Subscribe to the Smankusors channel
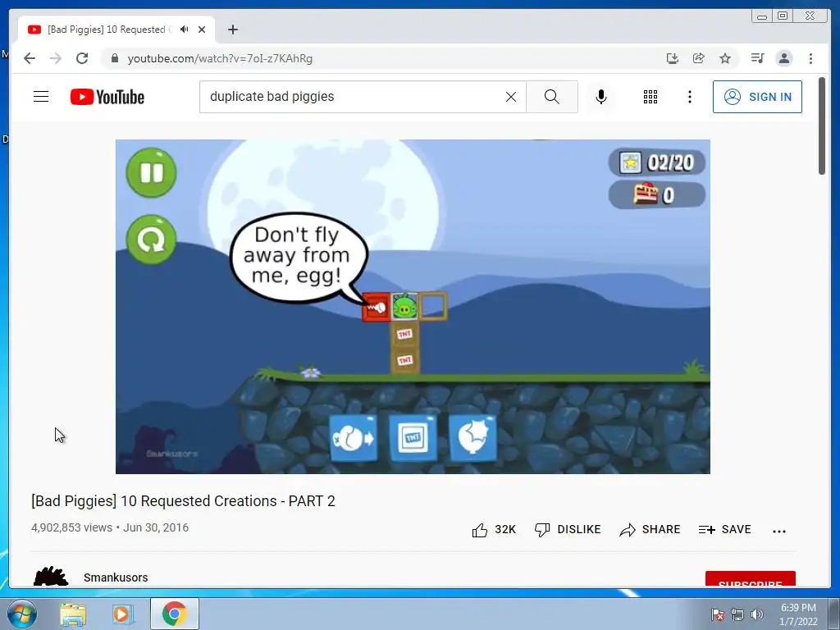 750,579
